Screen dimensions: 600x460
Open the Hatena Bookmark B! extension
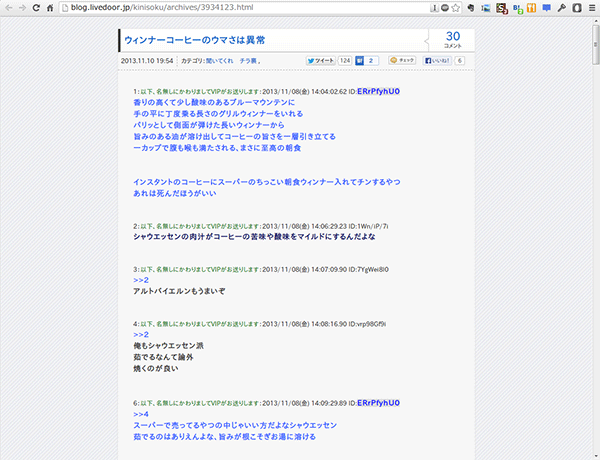click(518, 8)
